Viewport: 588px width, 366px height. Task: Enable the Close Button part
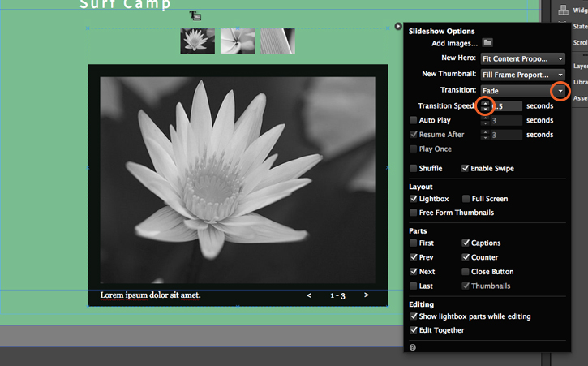point(466,271)
